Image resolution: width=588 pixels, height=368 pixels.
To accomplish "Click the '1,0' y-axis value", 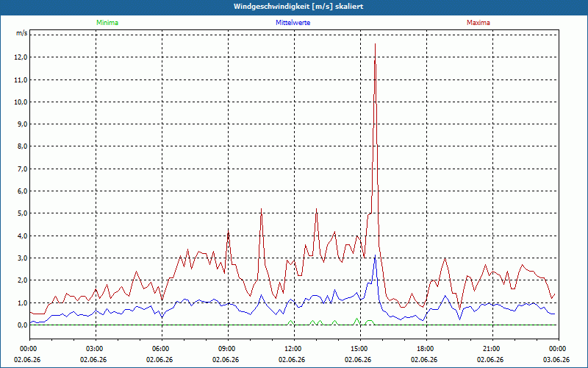I will click(x=23, y=302).
